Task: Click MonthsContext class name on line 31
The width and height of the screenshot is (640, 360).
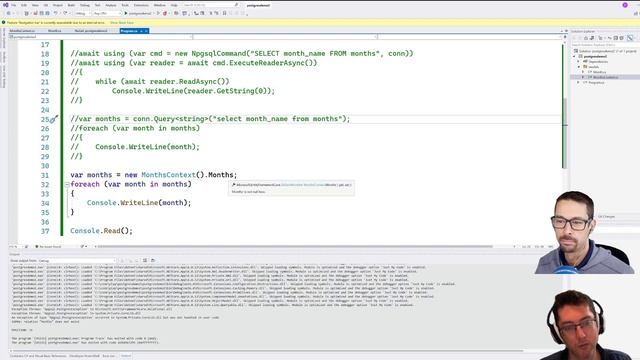Action: click(168, 175)
